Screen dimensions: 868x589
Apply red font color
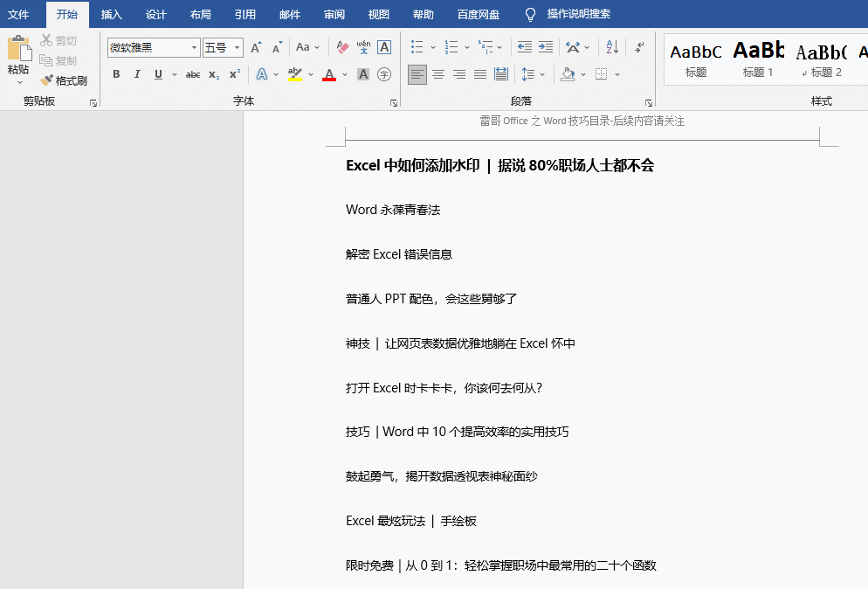click(x=329, y=74)
